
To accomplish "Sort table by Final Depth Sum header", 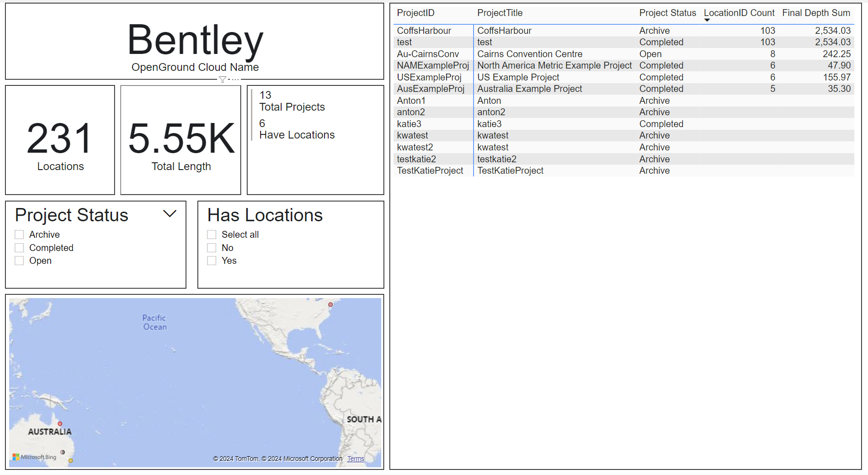I will [x=816, y=13].
